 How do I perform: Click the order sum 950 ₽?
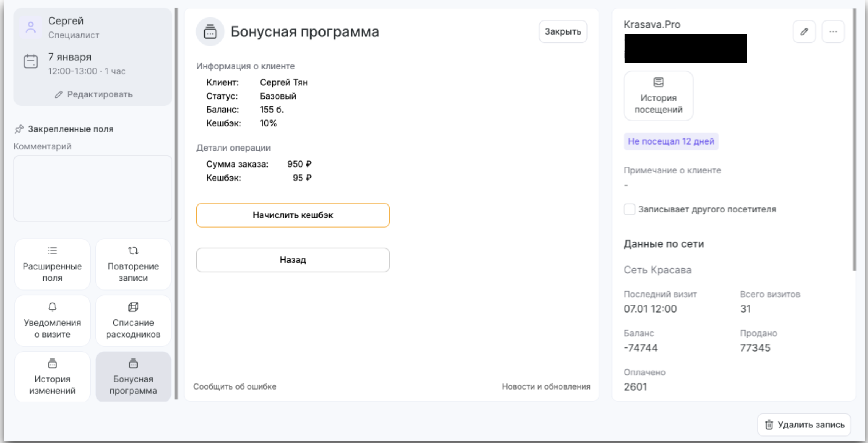(x=299, y=164)
